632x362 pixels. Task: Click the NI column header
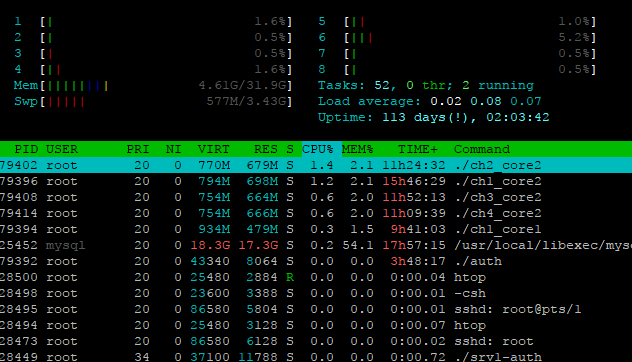click(173, 150)
